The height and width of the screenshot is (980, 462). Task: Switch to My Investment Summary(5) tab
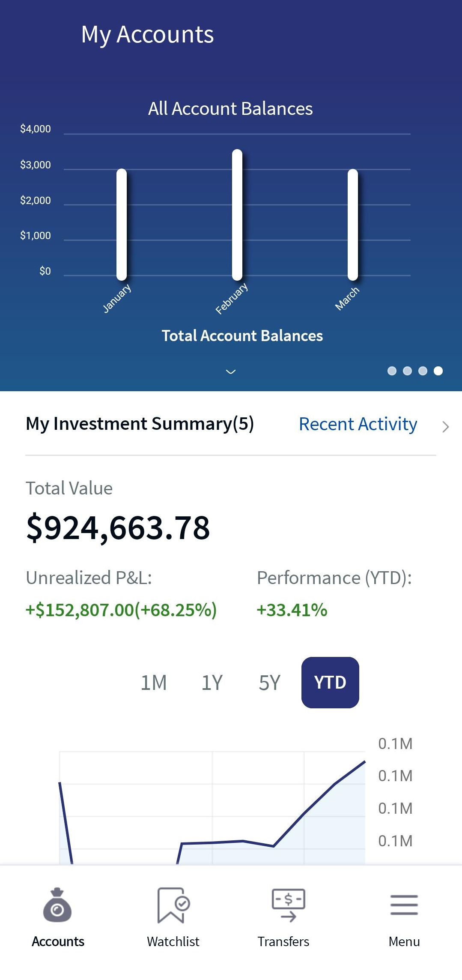coord(140,424)
